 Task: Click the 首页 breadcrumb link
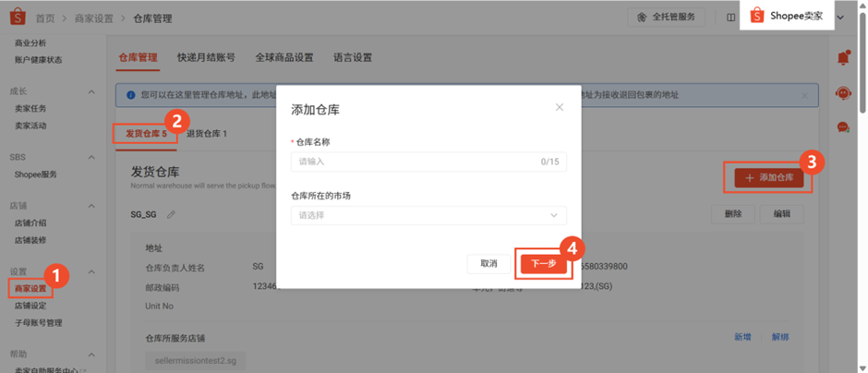44,18
